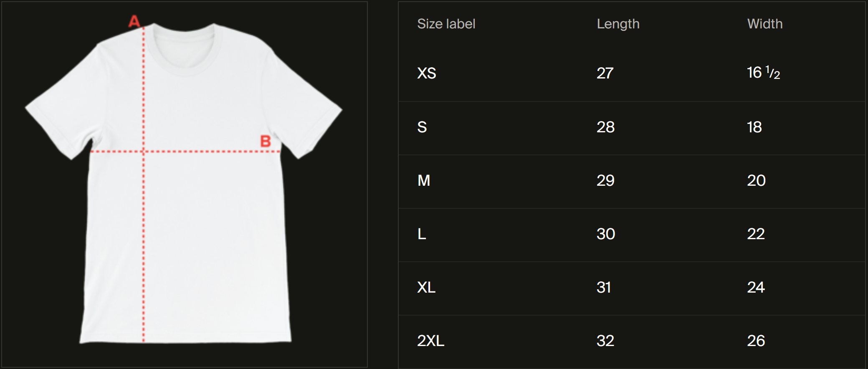Click the XL length value 31
The image size is (868, 369).
[x=604, y=287]
